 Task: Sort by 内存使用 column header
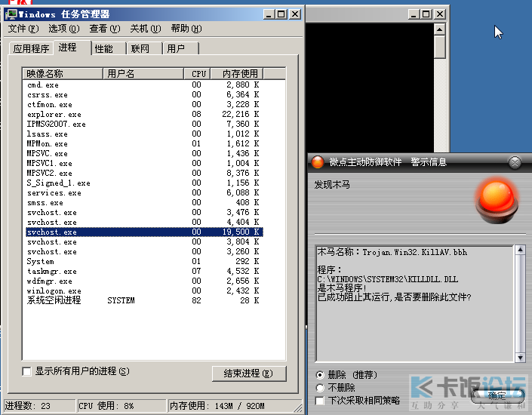237,74
